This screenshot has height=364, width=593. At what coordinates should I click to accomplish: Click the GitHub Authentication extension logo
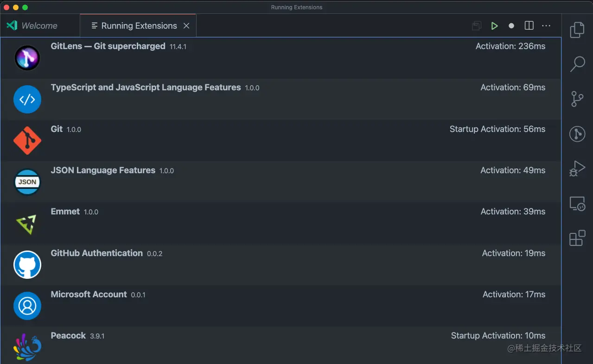pyautogui.click(x=27, y=265)
